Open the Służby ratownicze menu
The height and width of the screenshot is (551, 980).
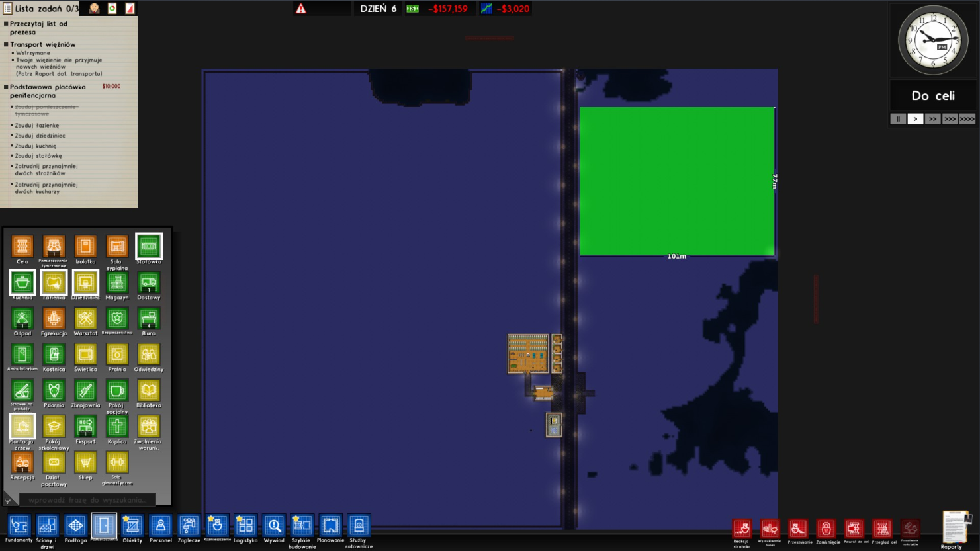point(359,525)
